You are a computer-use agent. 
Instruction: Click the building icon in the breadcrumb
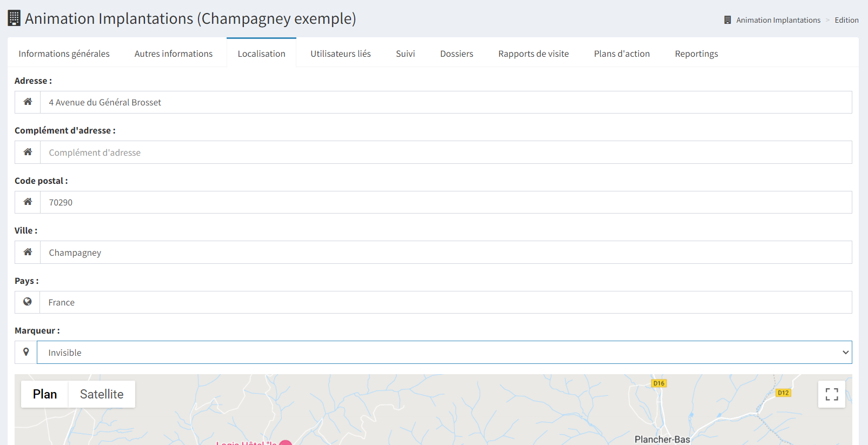pos(727,20)
